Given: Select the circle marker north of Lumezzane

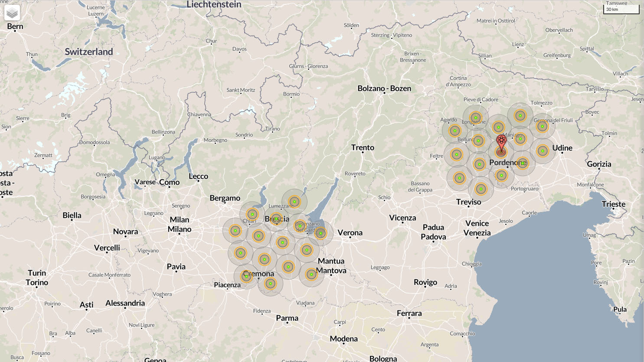Looking at the screenshot, I should click(294, 202).
